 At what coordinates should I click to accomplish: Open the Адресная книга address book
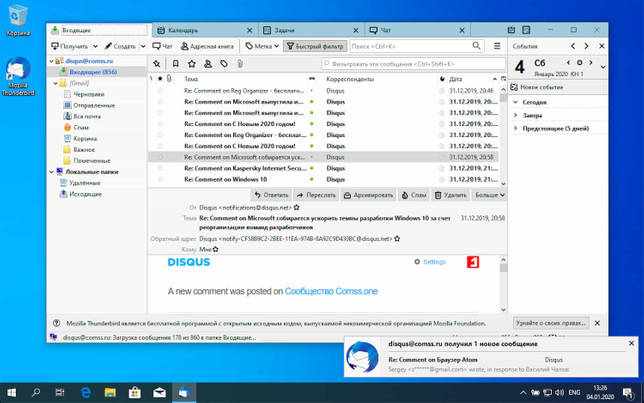tap(208, 46)
